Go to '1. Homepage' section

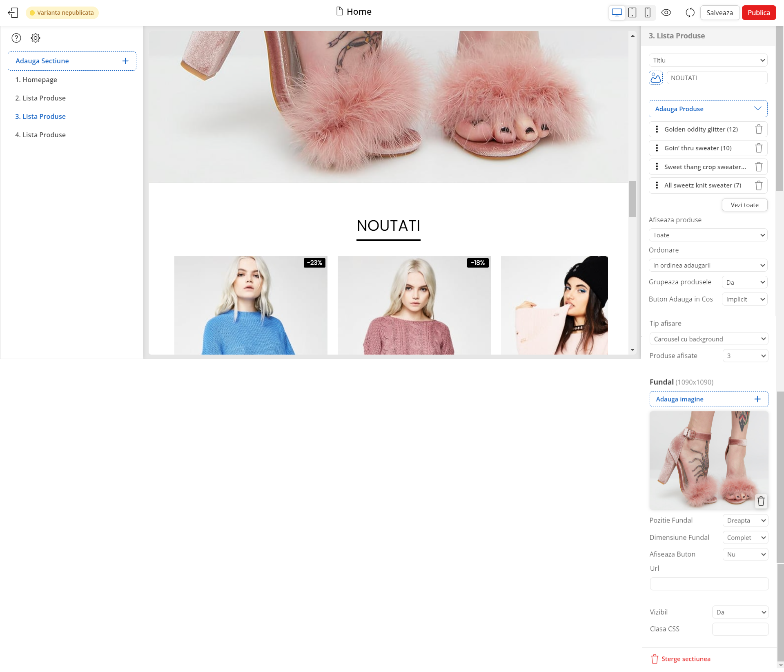click(36, 80)
